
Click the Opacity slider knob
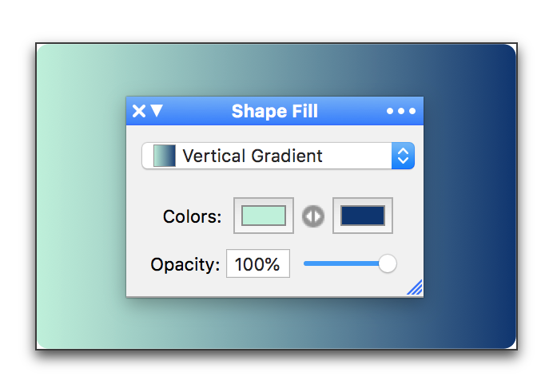[x=388, y=263]
